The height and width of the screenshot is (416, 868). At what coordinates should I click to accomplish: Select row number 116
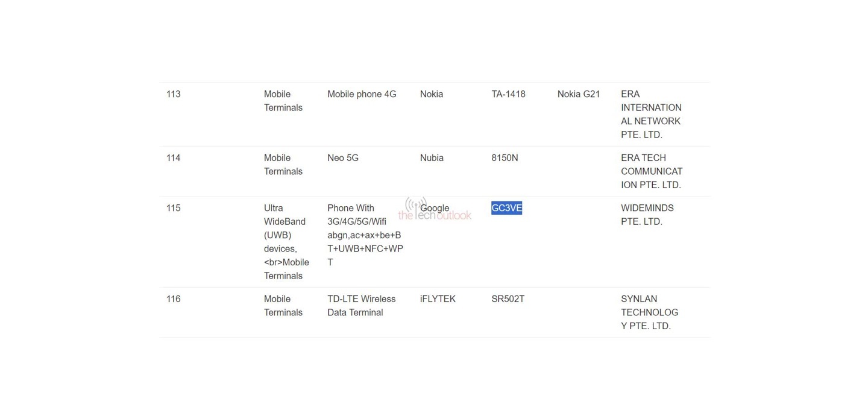[174, 299]
